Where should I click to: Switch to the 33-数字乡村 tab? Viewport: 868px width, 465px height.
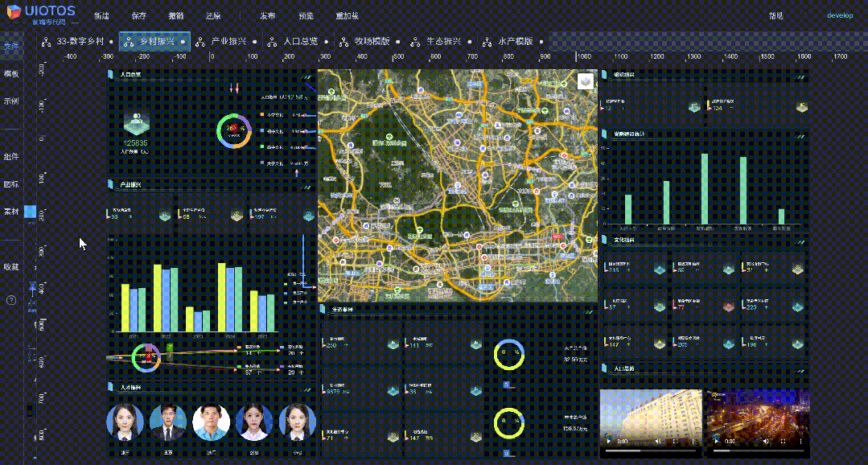click(x=79, y=42)
